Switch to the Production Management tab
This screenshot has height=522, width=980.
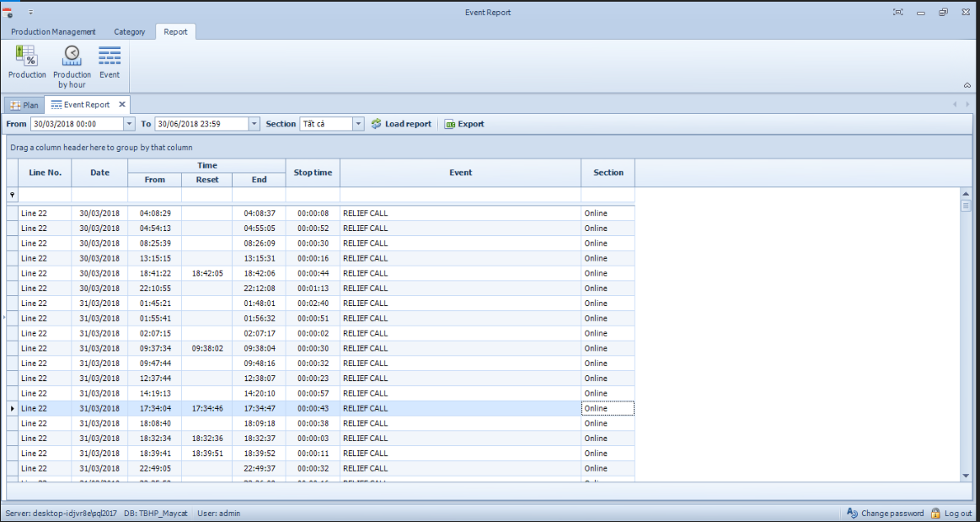click(x=53, y=32)
